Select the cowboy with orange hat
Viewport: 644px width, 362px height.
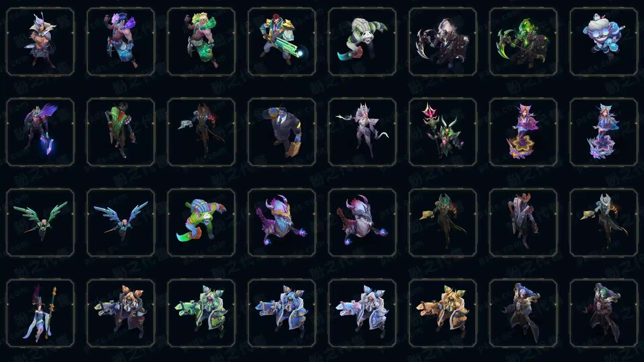tap(523, 223)
